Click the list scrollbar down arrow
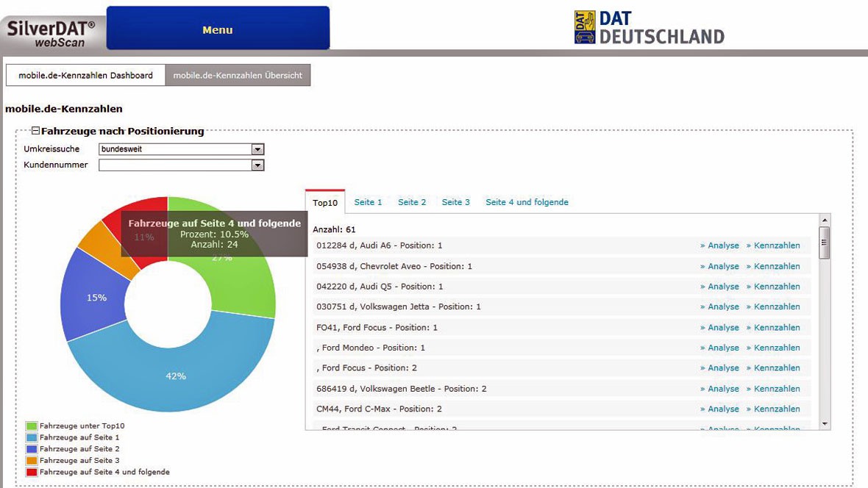 click(x=825, y=424)
